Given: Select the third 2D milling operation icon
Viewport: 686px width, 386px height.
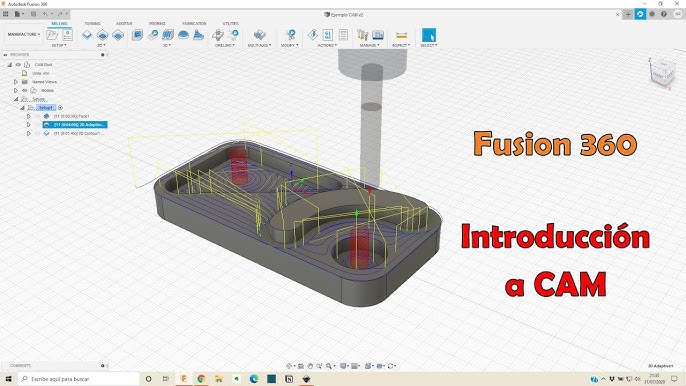Looking at the screenshot, I should click(x=118, y=35).
